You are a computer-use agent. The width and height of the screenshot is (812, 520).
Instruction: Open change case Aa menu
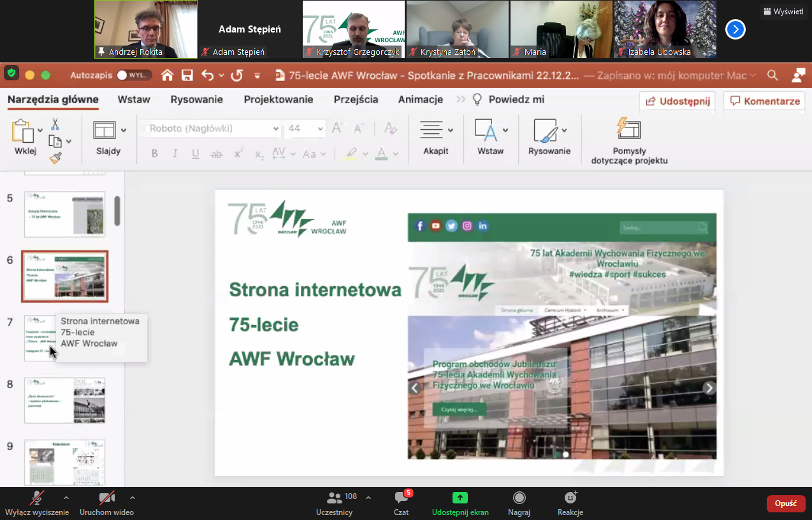point(314,154)
